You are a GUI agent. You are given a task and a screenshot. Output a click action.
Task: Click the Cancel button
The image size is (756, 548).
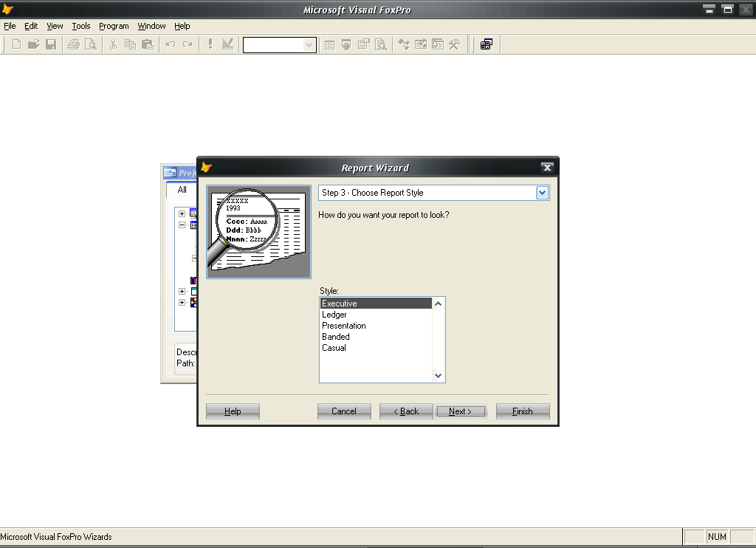click(344, 411)
